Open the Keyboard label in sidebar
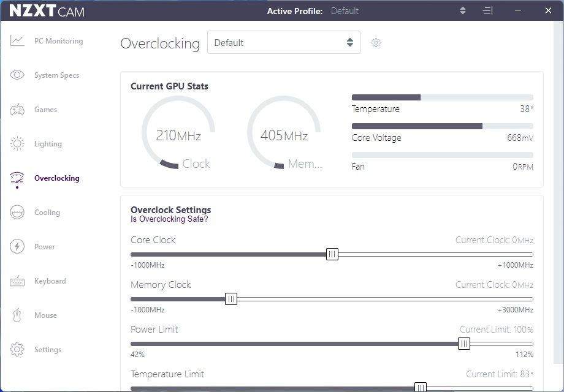 point(50,281)
